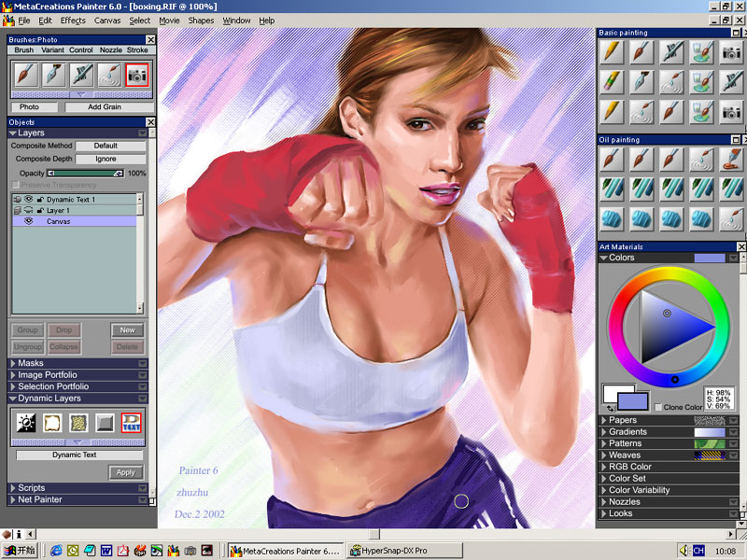
Task: Choose the airbrush icon in Brushes palette
Action: pos(82,75)
